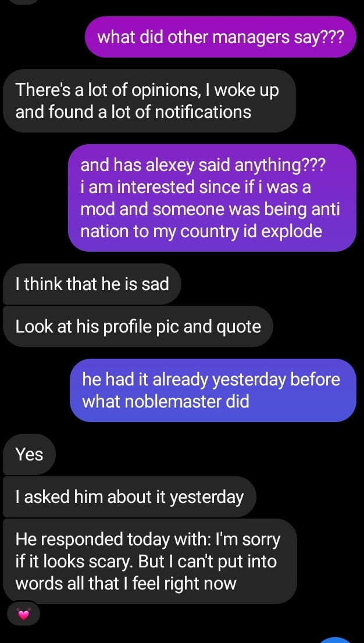Tap the "I think that he is sad" bubble
The image size is (364, 643).
click(x=92, y=284)
